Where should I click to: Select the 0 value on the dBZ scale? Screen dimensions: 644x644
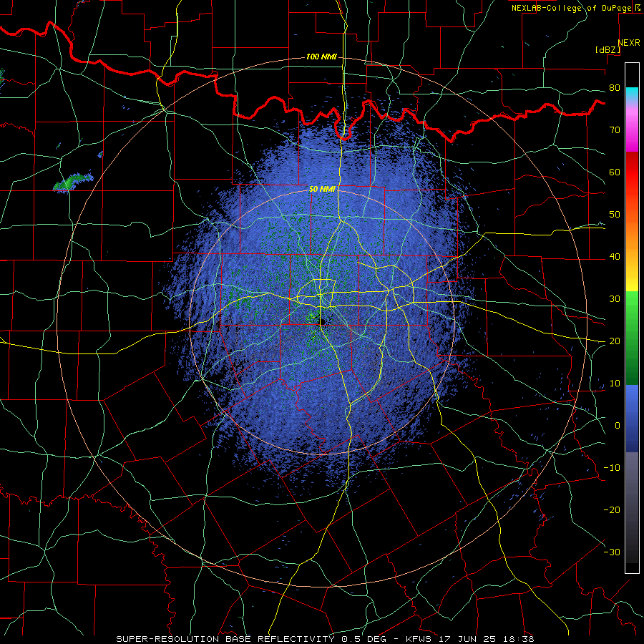(x=618, y=426)
